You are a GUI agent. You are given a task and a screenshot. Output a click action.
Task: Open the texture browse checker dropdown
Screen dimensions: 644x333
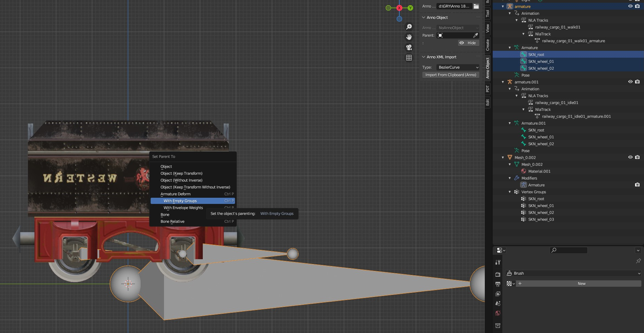tap(511, 284)
